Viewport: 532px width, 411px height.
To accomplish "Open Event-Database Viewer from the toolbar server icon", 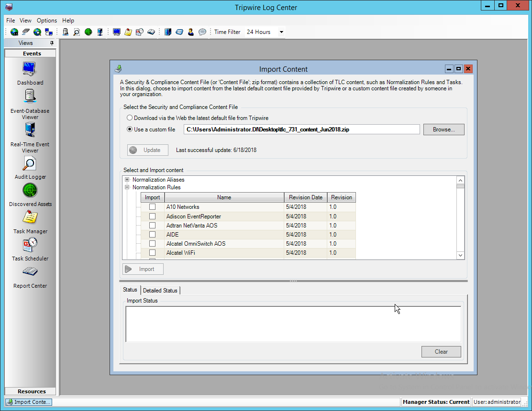I will (x=65, y=32).
